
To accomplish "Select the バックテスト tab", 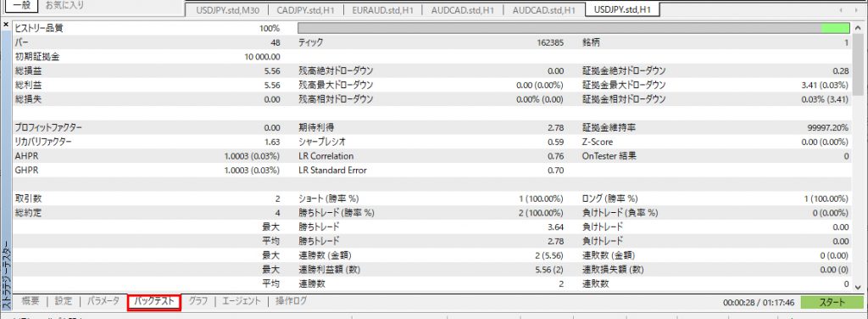I will (x=154, y=301).
